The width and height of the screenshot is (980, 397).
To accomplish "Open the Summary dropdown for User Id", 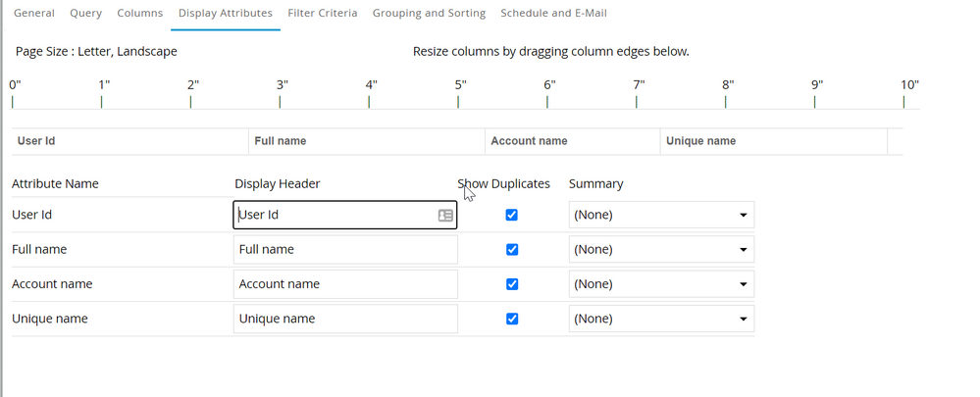I will coord(661,215).
